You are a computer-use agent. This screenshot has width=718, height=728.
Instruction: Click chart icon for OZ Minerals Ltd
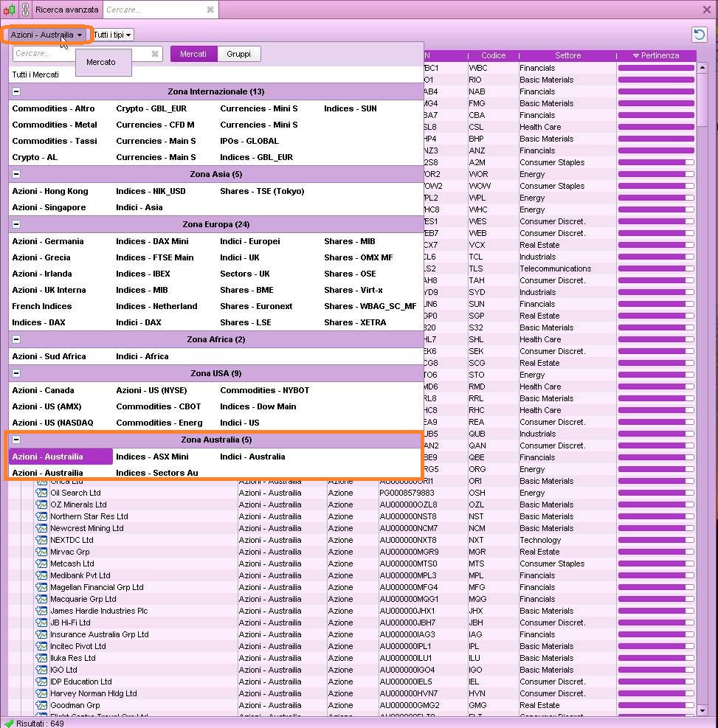pyautogui.click(x=42, y=505)
